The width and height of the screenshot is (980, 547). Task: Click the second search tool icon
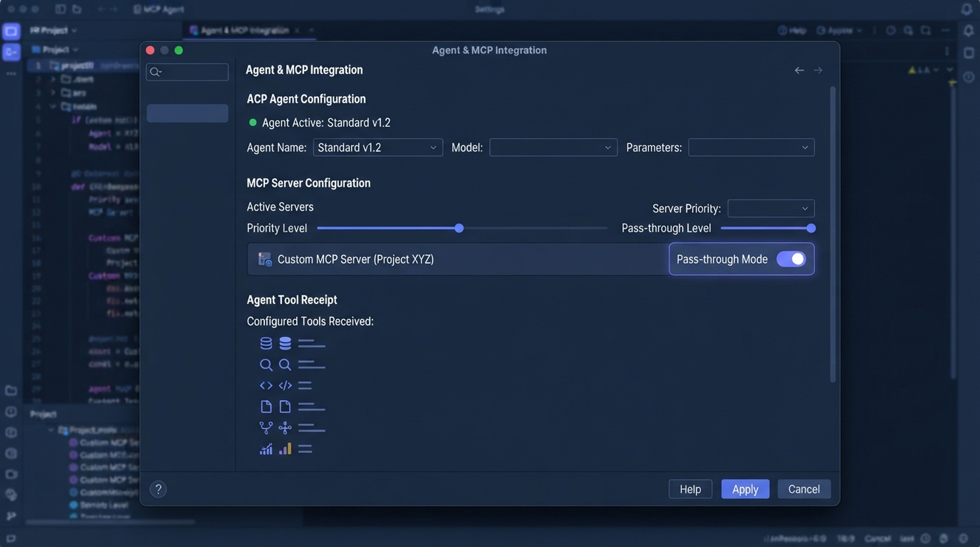pyautogui.click(x=285, y=365)
